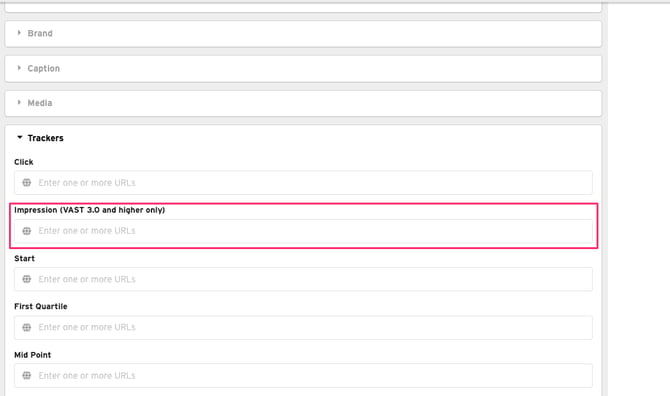Expand the Brand section
670x396 pixels.
[x=303, y=34]
